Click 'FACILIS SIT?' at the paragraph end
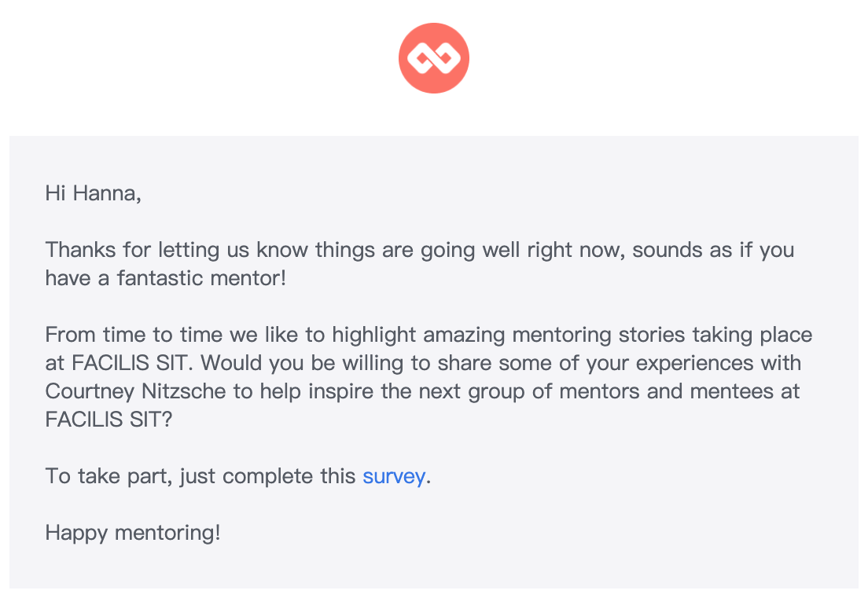Viewport: 868px width, 594px height. point(108,420)
